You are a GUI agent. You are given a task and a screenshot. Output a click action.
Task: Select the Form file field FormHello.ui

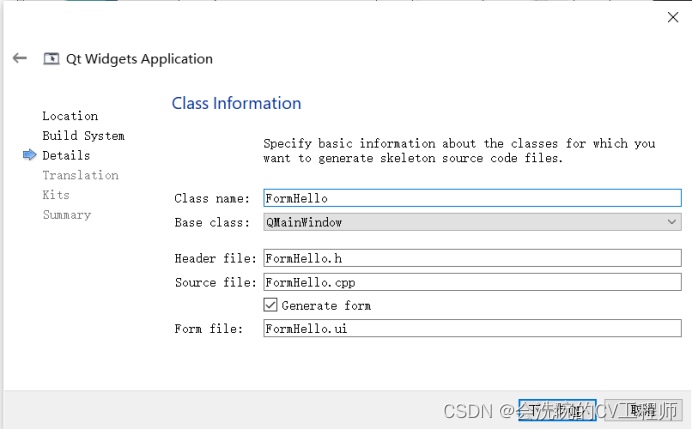pos(471,328)
